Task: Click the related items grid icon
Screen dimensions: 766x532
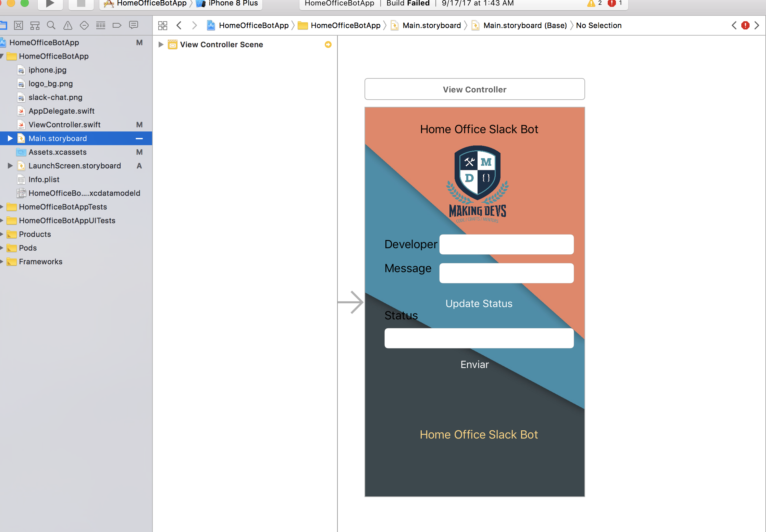Action: (163, 25)
